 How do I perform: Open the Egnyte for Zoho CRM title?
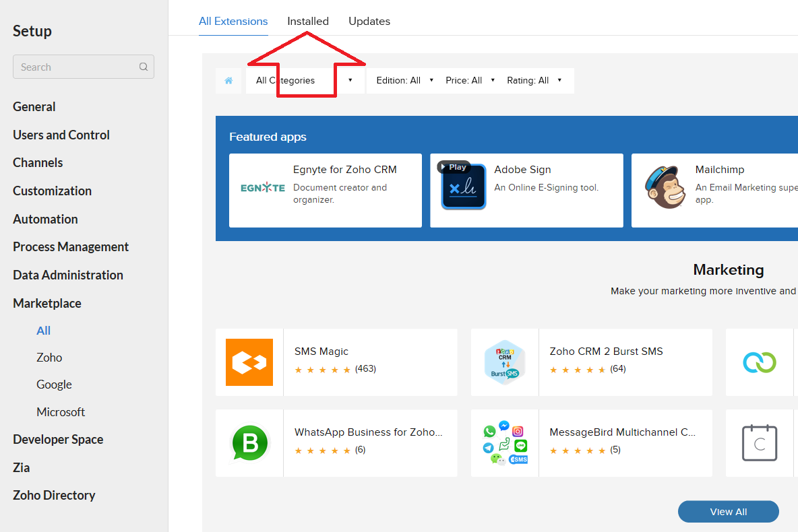click(344, 170)
